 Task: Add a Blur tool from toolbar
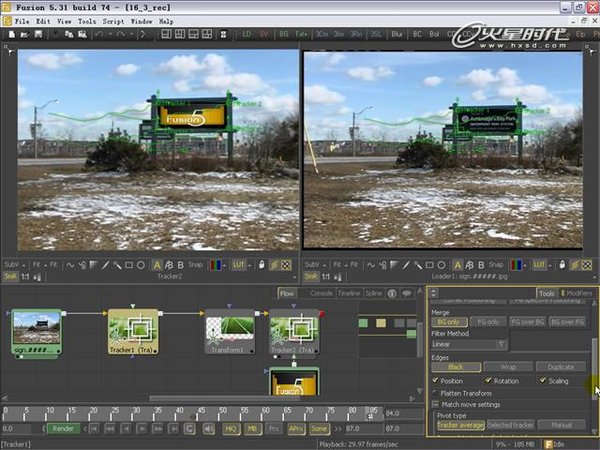click(397, 34)
